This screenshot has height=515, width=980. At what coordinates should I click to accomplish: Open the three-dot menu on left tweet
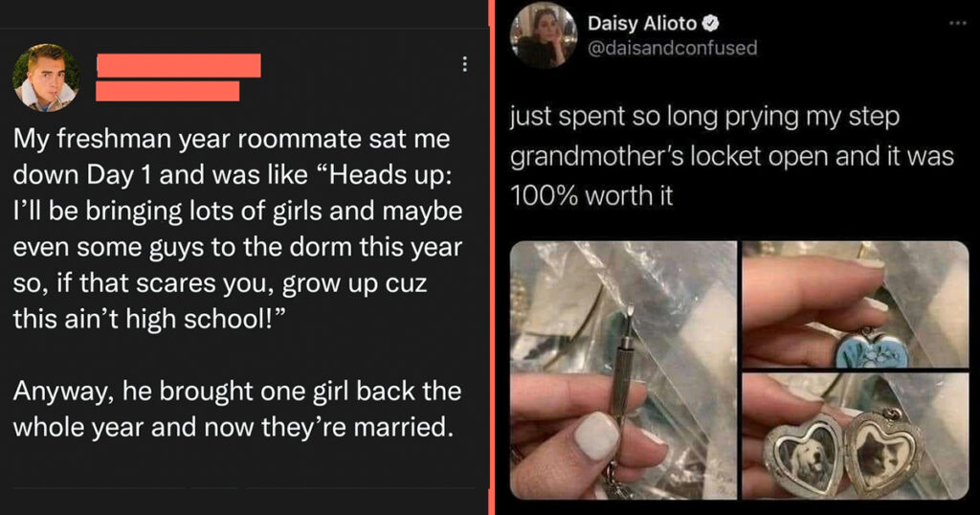[x=464, y=64]
